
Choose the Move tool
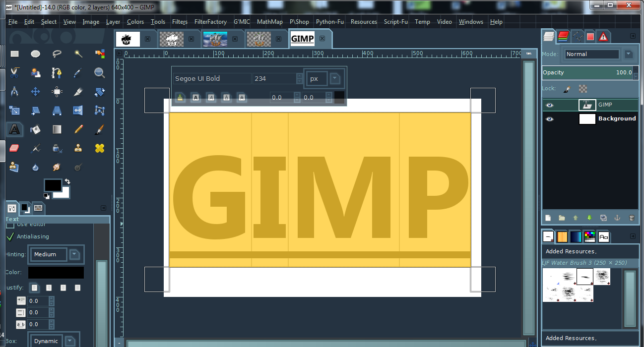coord(36,92)
